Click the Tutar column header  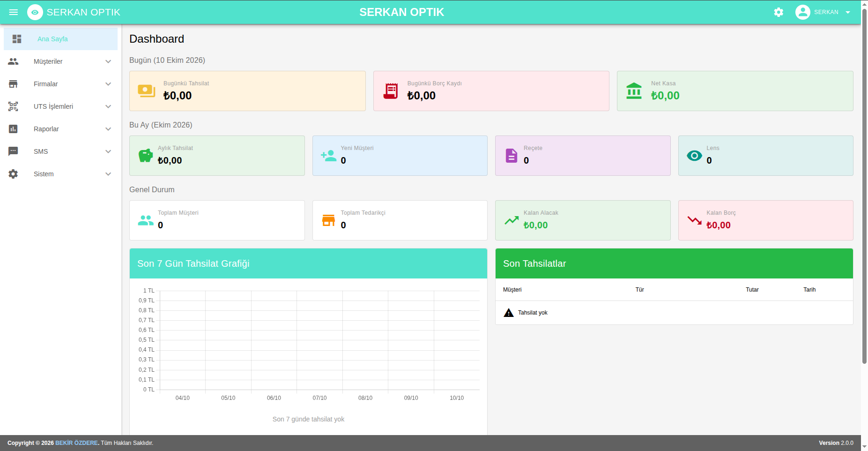point(752,290)
